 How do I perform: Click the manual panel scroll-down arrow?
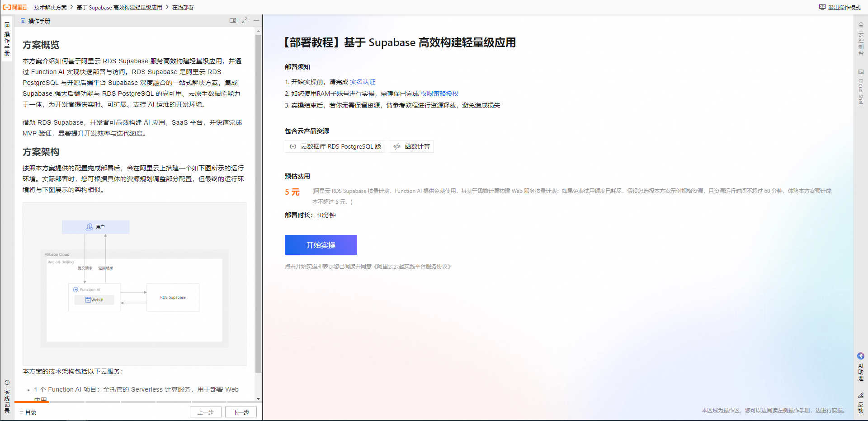[x=258, y=399]
